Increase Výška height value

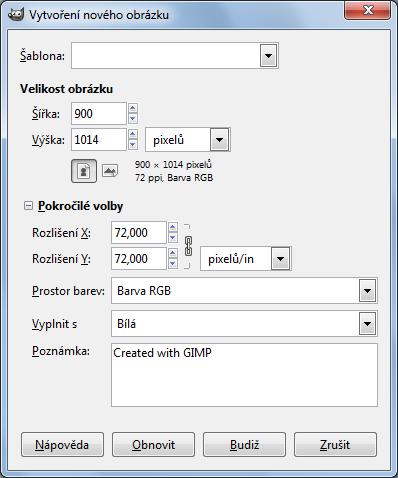pos(133,134)
